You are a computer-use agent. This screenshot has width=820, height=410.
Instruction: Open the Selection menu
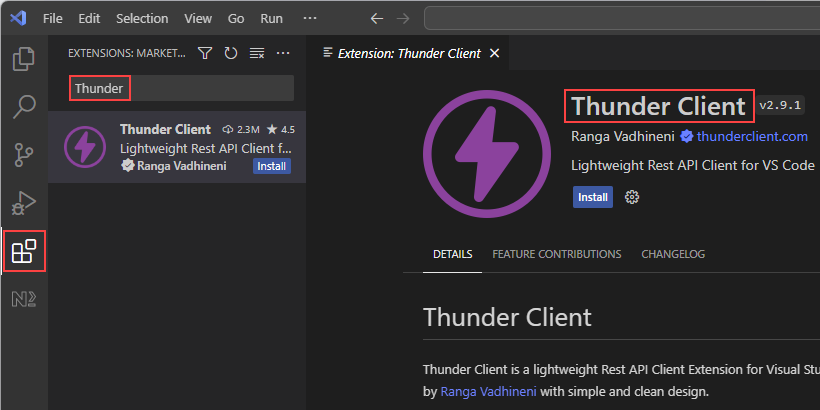142,19
